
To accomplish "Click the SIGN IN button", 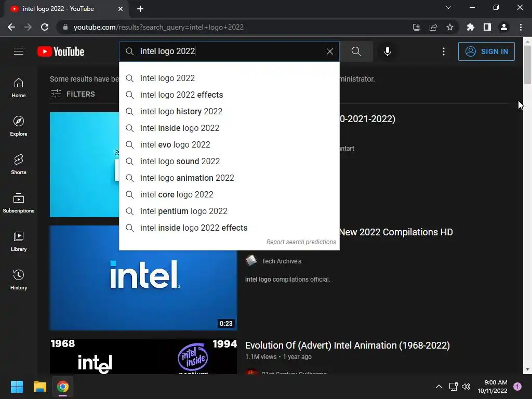I will point(486,51).
